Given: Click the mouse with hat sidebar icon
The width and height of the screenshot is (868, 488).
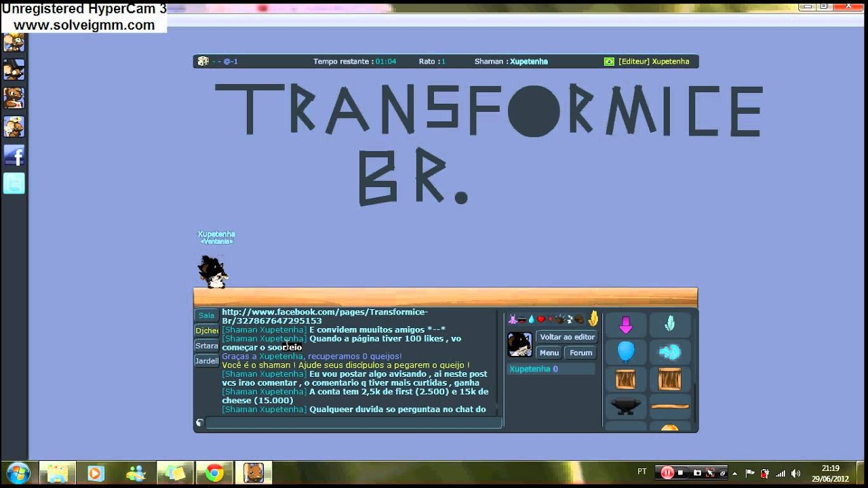Looking at the screenshot, I should pos(14,70).
